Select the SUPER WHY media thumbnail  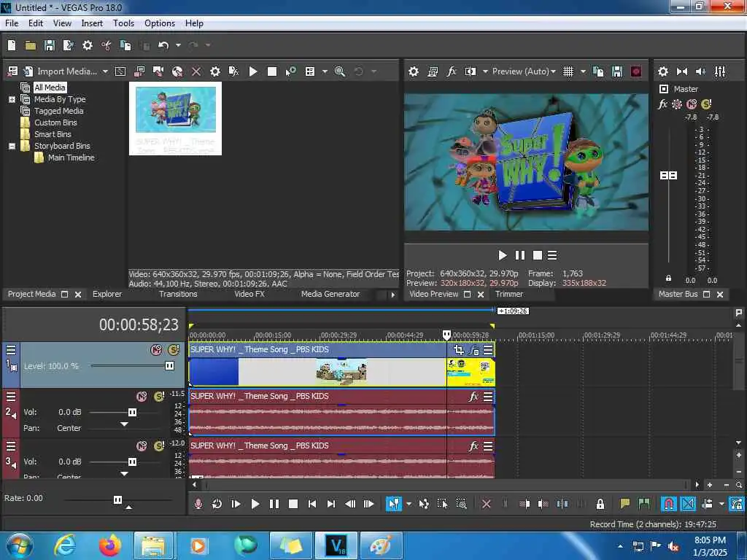point(175,118)
